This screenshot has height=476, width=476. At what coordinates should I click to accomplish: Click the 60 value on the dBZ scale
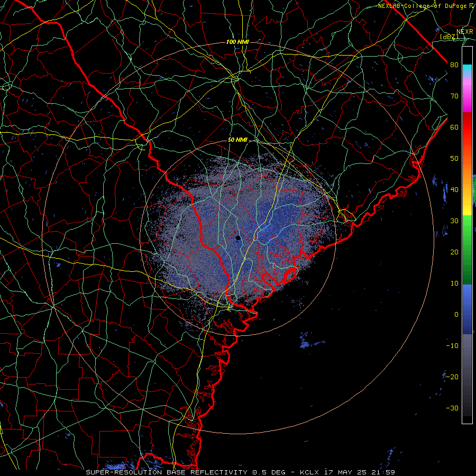pos(454,127)
